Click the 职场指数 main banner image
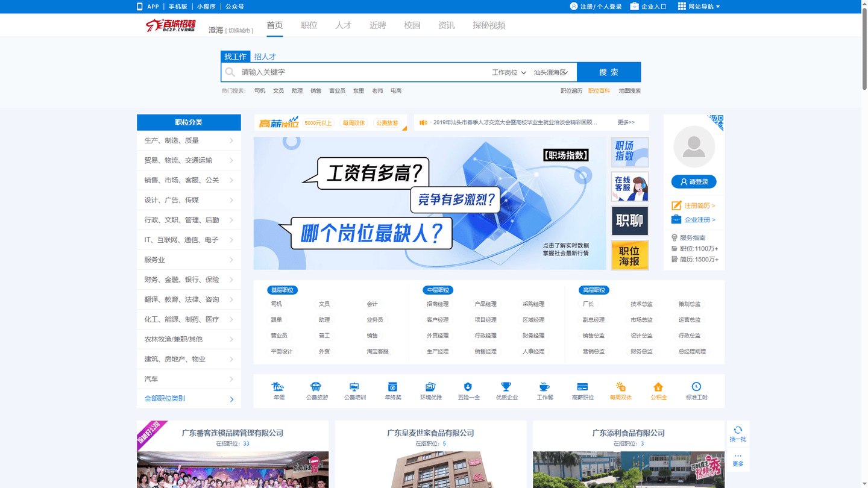The image size is (868, 488). (x=430, y=203)
